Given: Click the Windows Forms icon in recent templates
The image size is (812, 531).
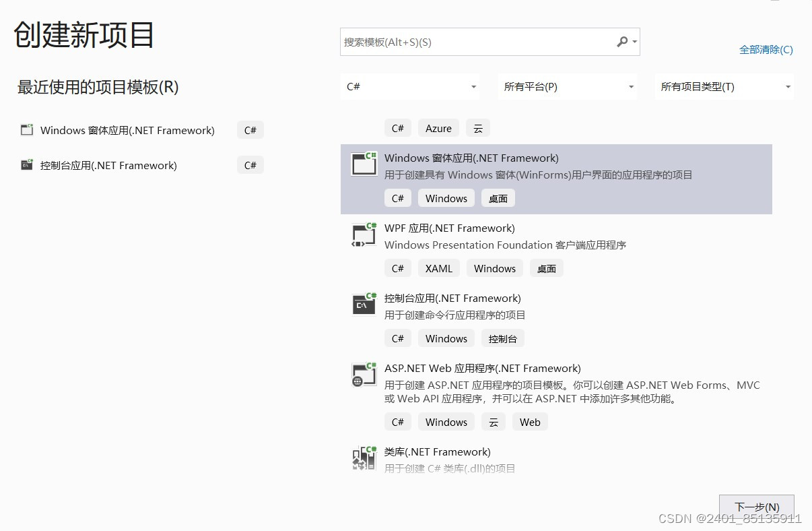Looking at the screenshot, I should [x=27, y=130].
